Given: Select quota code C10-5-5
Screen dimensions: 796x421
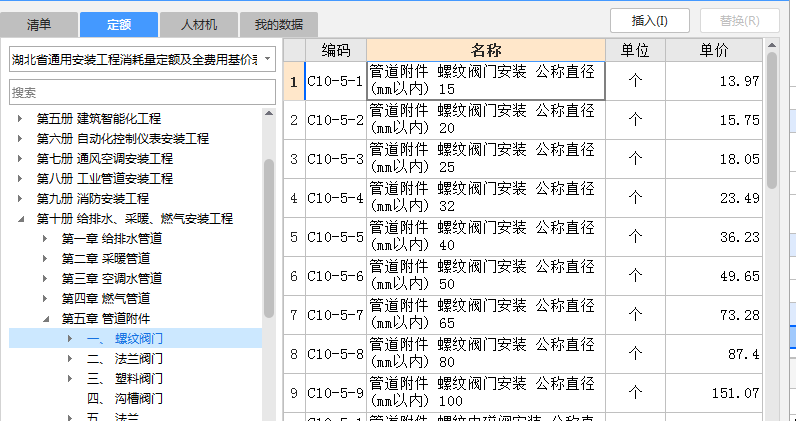Looking at the screenshot, I should point(336,237).
